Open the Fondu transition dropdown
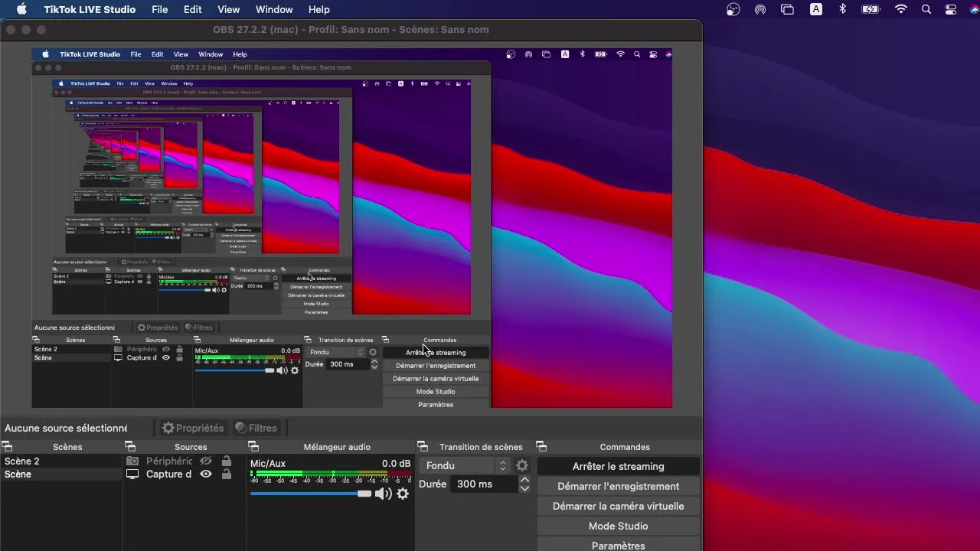 click(465, 465)
